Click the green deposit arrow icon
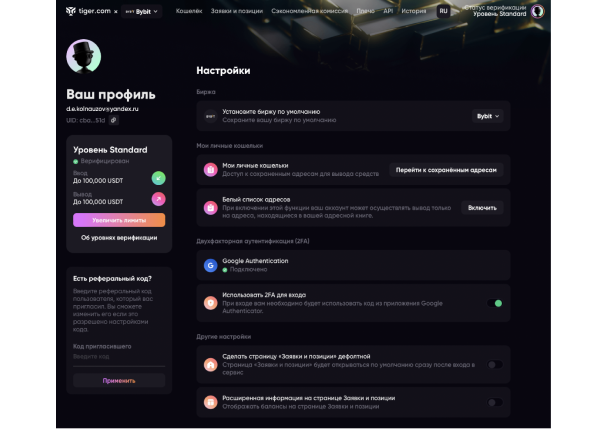This screenshot has width=611, height=430. click(158, 177)
